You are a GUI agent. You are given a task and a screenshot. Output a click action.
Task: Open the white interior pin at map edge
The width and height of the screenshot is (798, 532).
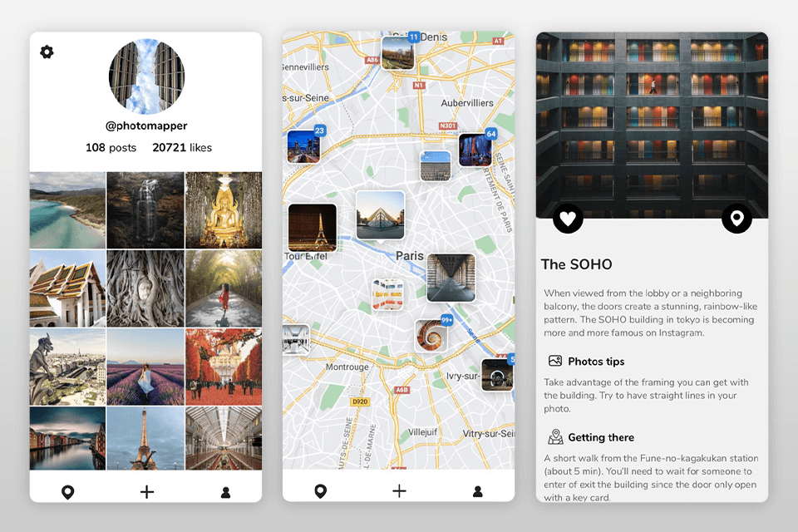pyautogui.click(x=296, y=339)
